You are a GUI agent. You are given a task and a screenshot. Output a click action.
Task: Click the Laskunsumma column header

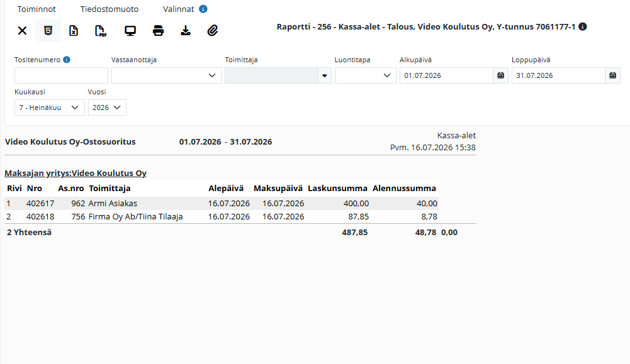[337, 188]
